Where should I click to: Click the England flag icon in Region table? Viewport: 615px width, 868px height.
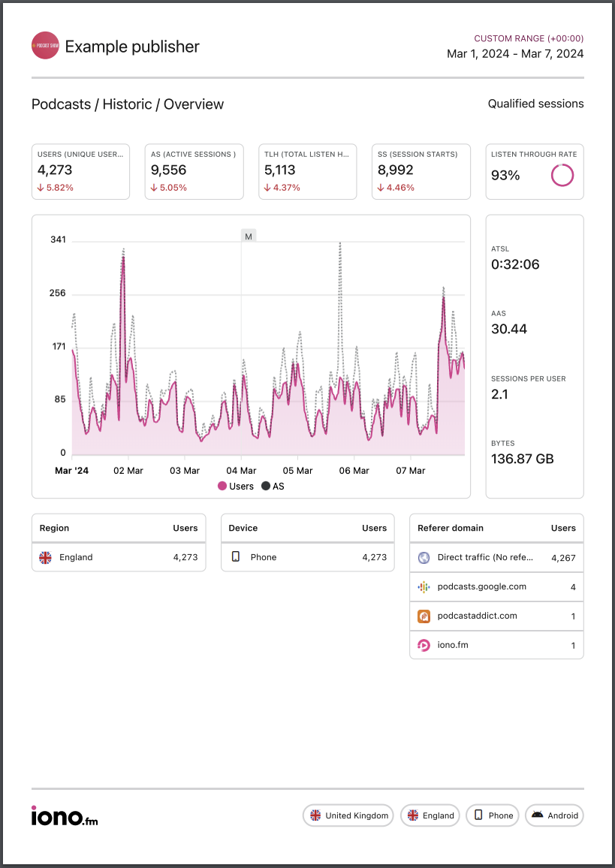pyautogui.click(x=46, y=557)
